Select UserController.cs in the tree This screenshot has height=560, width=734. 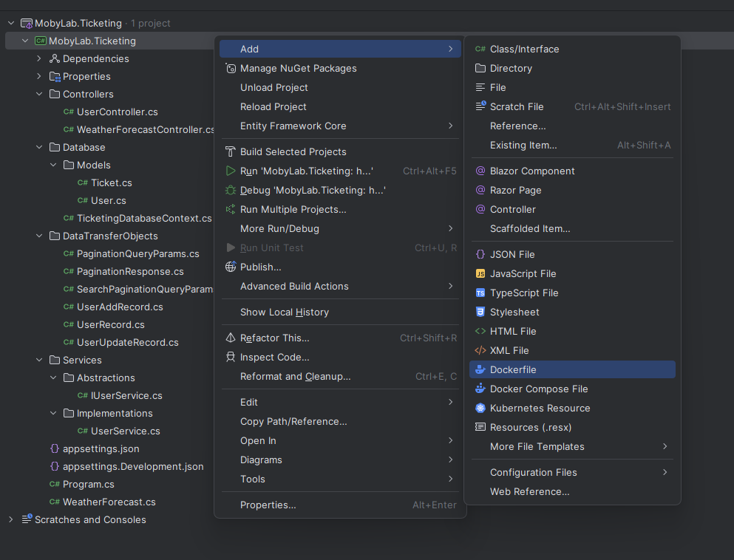[117, 112]
